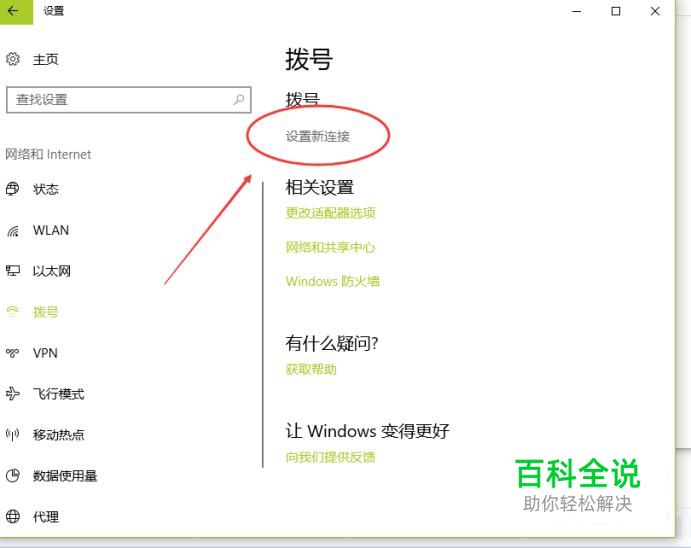
Task: Select 拨号 in the sidebar
Action: [46, 312]
